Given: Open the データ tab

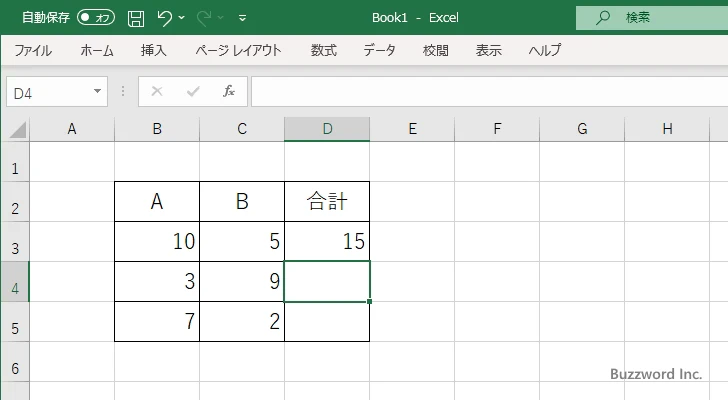Looking at the screenshot, I should [379, 50].
